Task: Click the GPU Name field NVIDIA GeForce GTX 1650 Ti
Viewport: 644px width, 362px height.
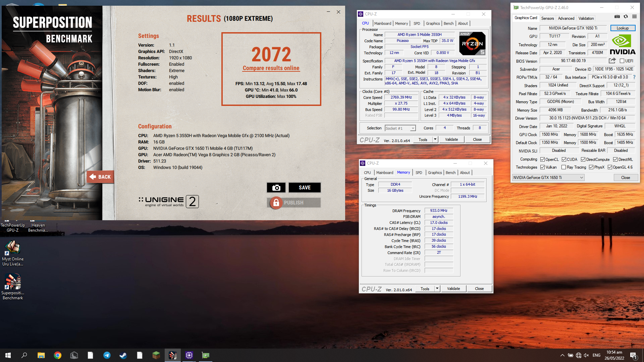Action: pos(573,28)
